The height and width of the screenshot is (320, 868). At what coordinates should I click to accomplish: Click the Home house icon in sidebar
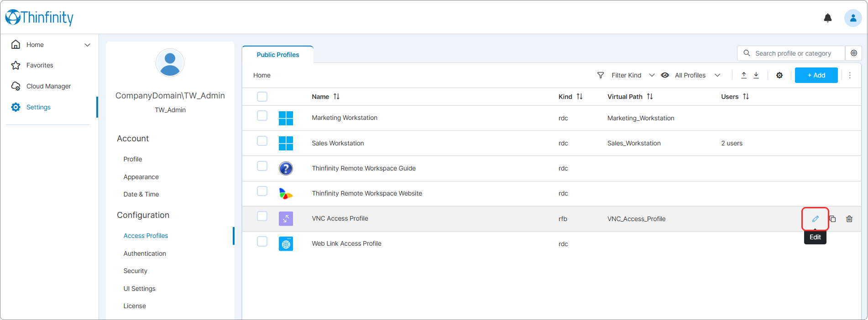(x=16, y=45)
